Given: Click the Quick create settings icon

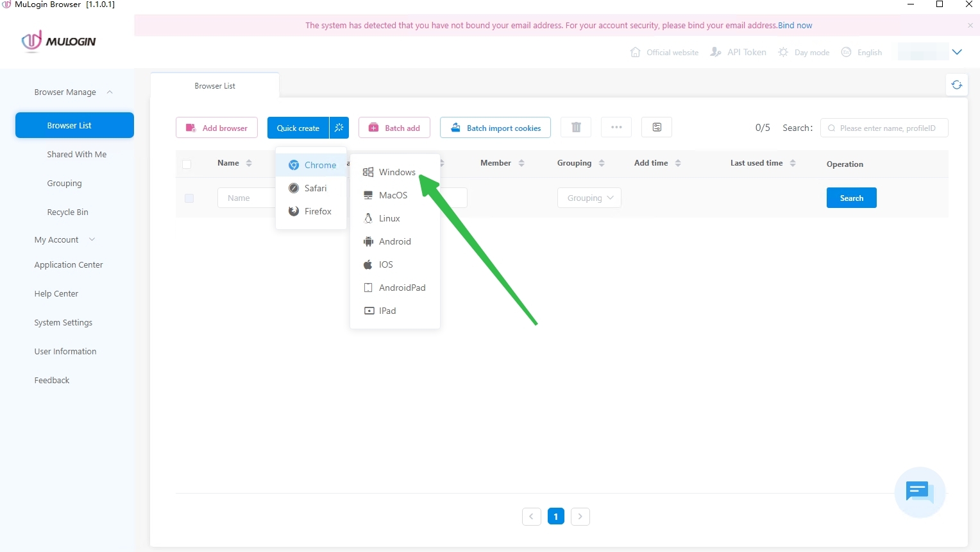Looking at the screenshot, I should click(x=339, y=128).
